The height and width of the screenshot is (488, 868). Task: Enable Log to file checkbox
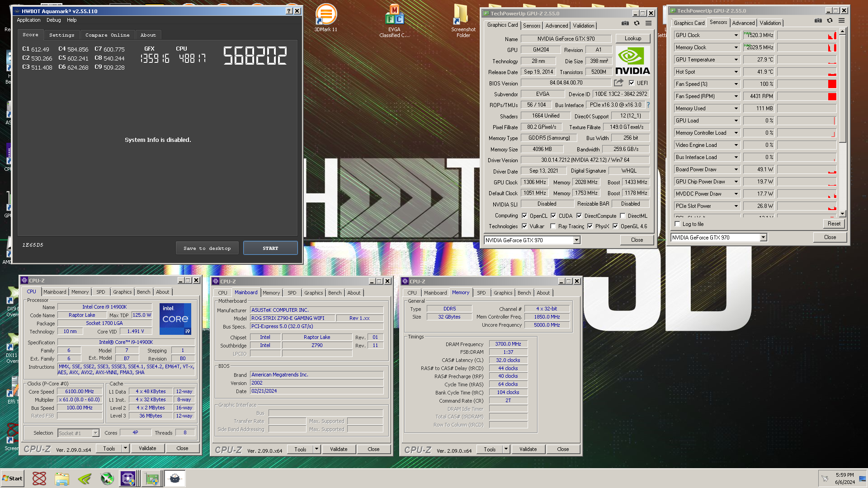677,224
